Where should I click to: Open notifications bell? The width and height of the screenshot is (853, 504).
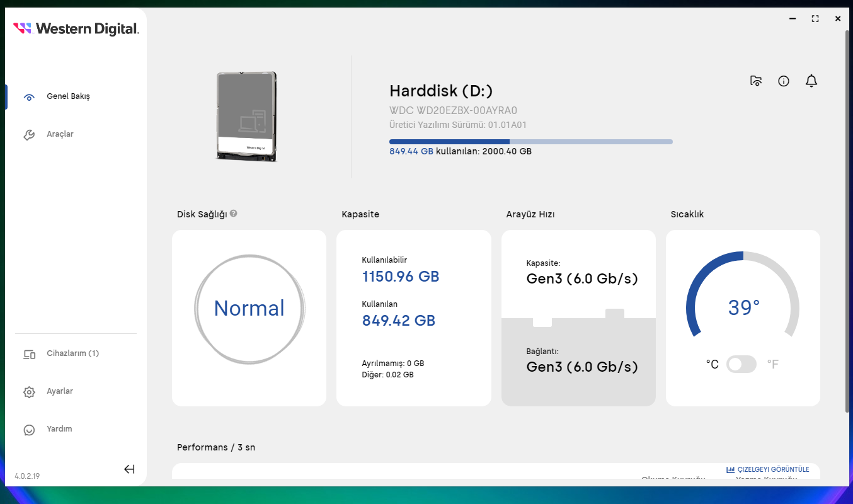(x=811, y=81)
